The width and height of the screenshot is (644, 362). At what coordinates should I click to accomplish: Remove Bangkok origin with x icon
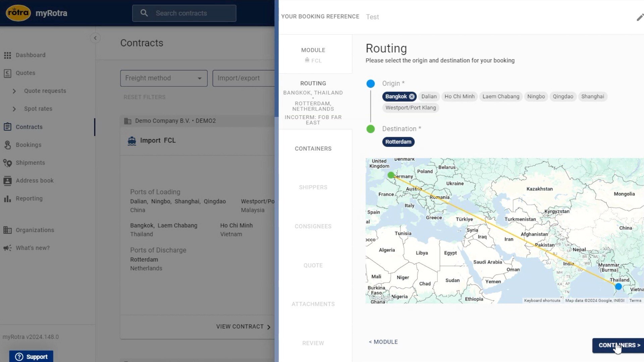[x=412, y=97]
